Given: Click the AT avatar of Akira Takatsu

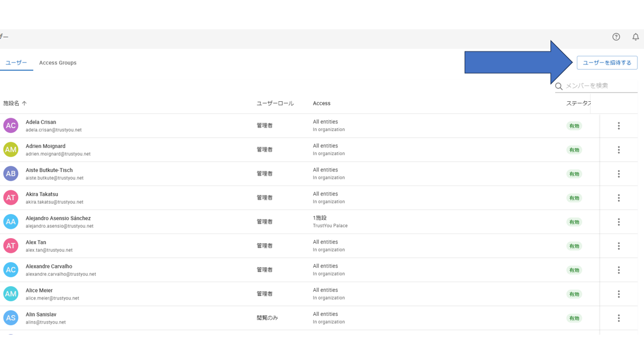Looking at the screenshot, I should click(11, 198).
